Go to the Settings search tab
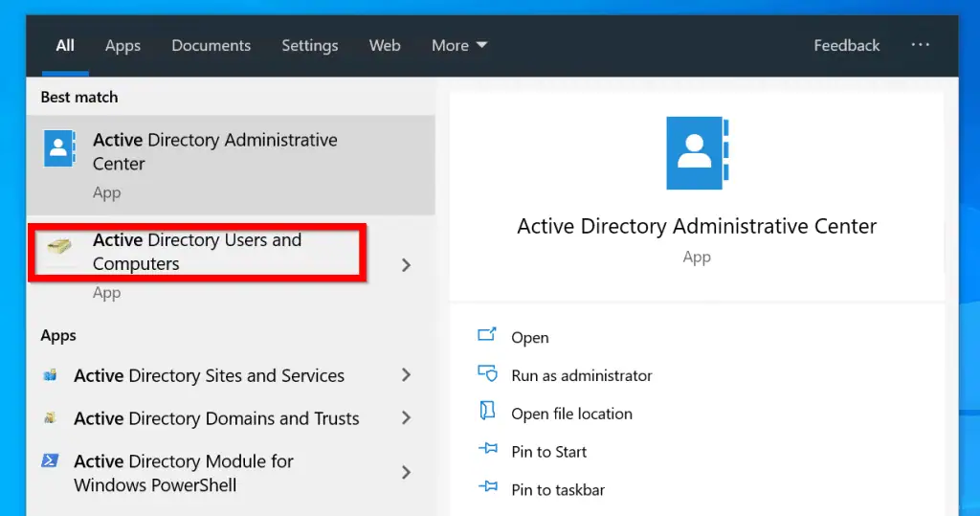The width and height of the screenshot is (980, 516). (310, 46)
